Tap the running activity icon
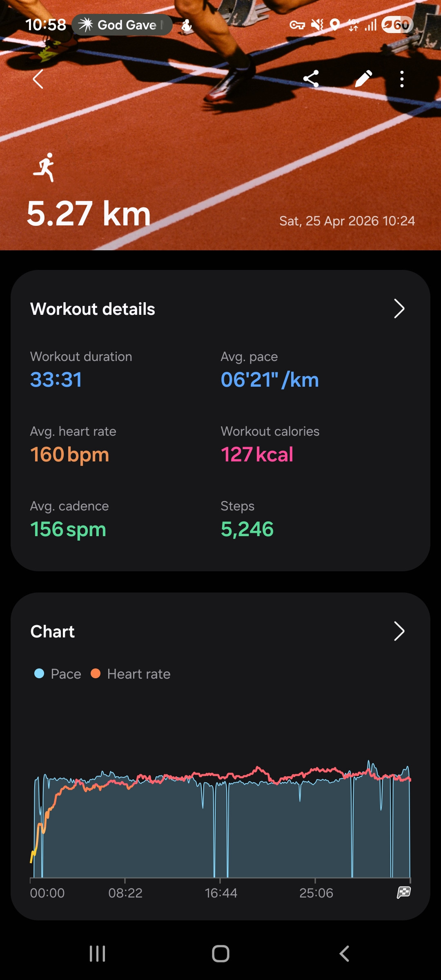 coord(45,167)
